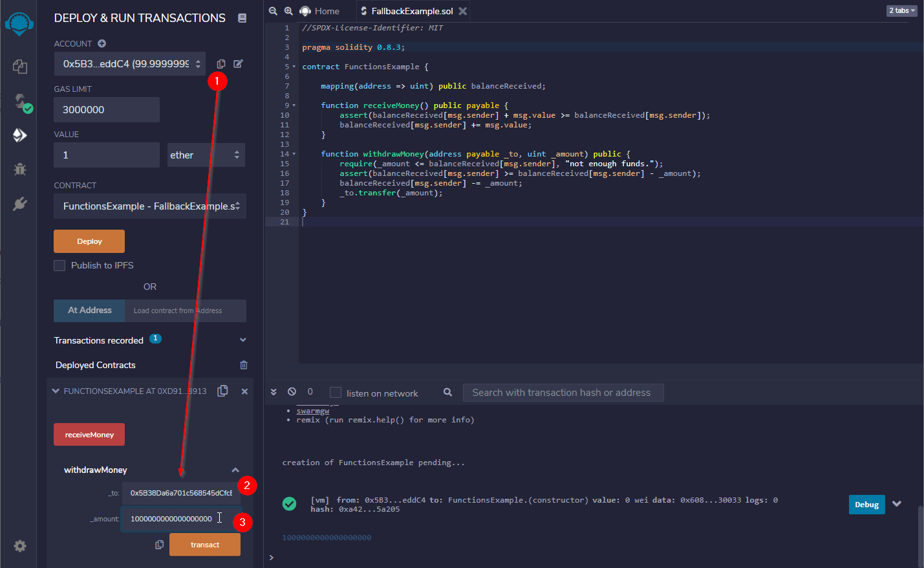Open the 2 tabs dropdown
This screenshot has width=924, height=568.
pos(901,10)
